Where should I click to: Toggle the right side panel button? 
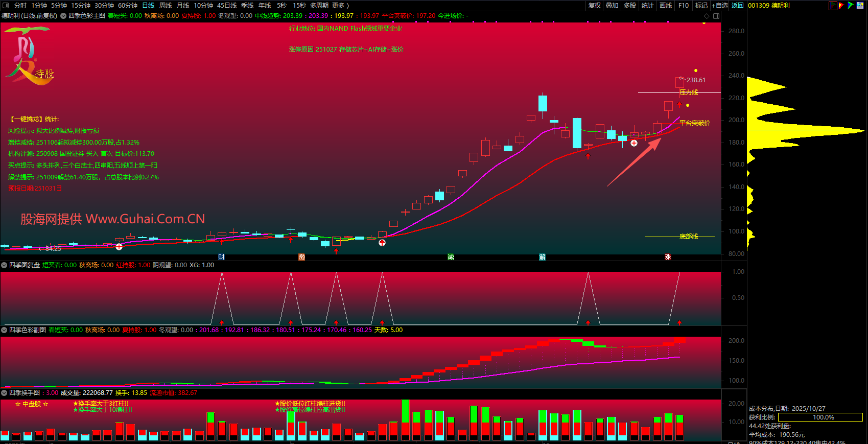point(716,16)
